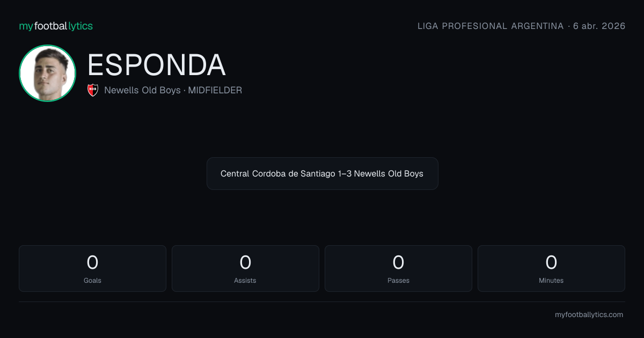Click the 6 abr. 2026 date
Screen dimensions: 644x338
[599, 26]
